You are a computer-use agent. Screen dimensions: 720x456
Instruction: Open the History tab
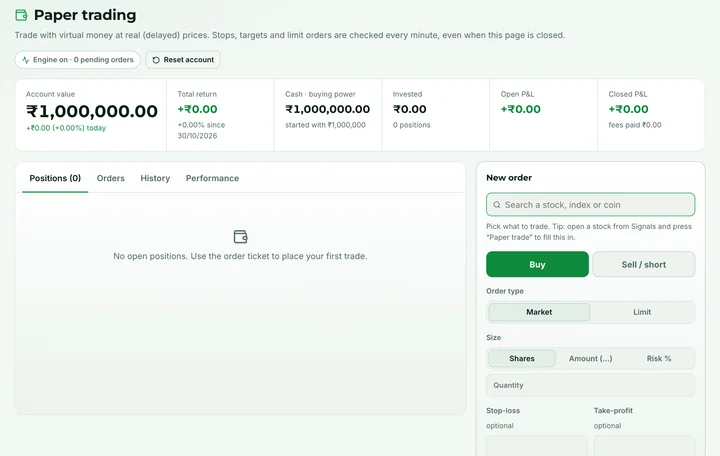tap(155, 178)
